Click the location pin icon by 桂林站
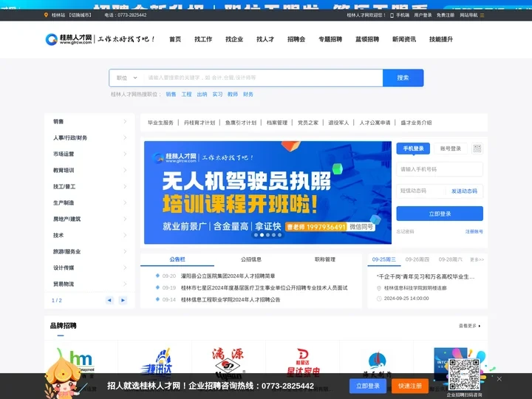This screenshot has height=399, width=532. pyautogui.click(x=46, y=15)
